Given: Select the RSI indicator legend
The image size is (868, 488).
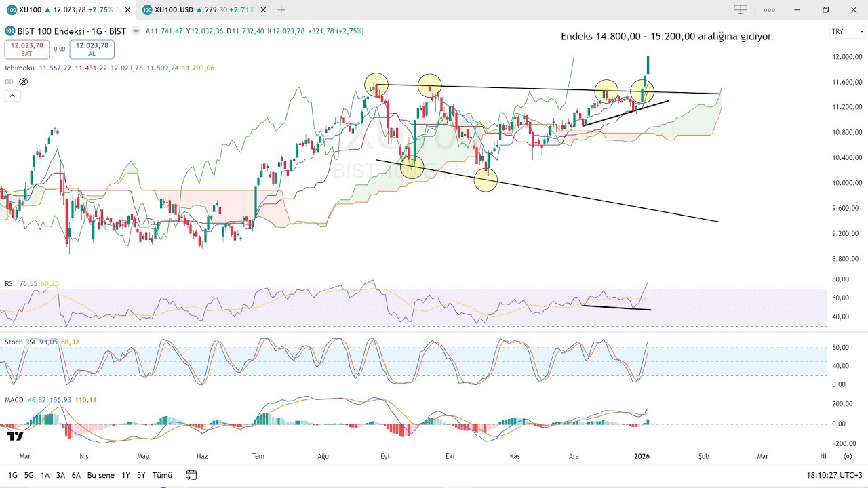Looking at the screenshot, I should 10,283.
